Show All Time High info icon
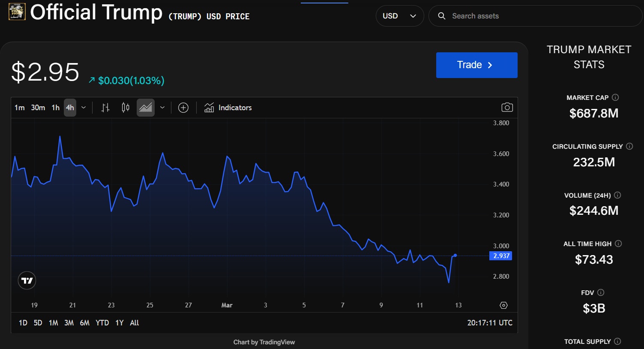The image size is (644, 349). (618, 244)
